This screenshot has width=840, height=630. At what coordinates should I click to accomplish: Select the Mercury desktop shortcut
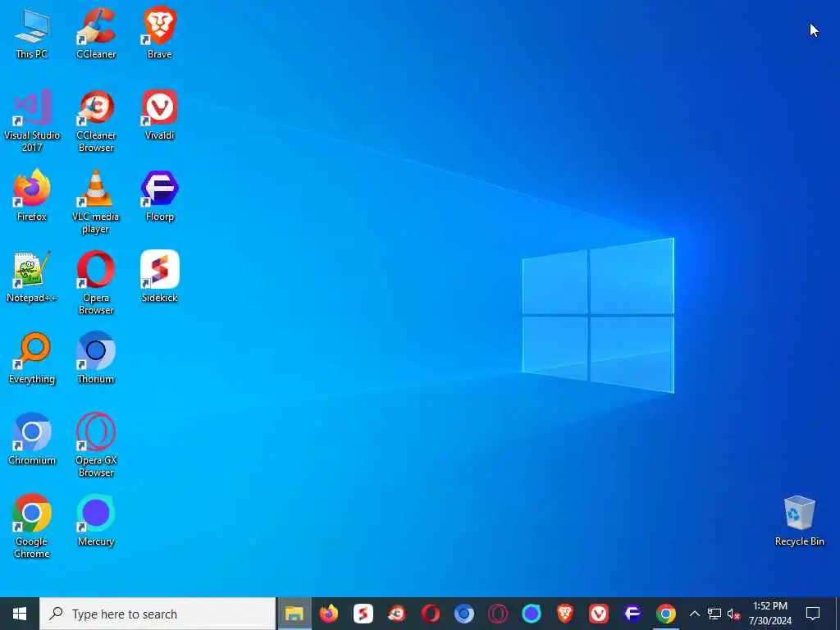(96, 521)
